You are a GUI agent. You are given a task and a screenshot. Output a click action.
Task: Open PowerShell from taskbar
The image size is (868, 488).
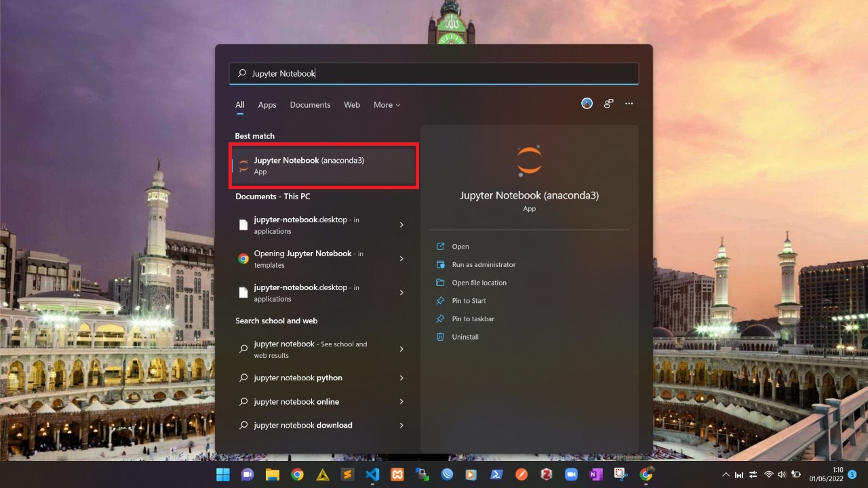click(x=496, y=474)
